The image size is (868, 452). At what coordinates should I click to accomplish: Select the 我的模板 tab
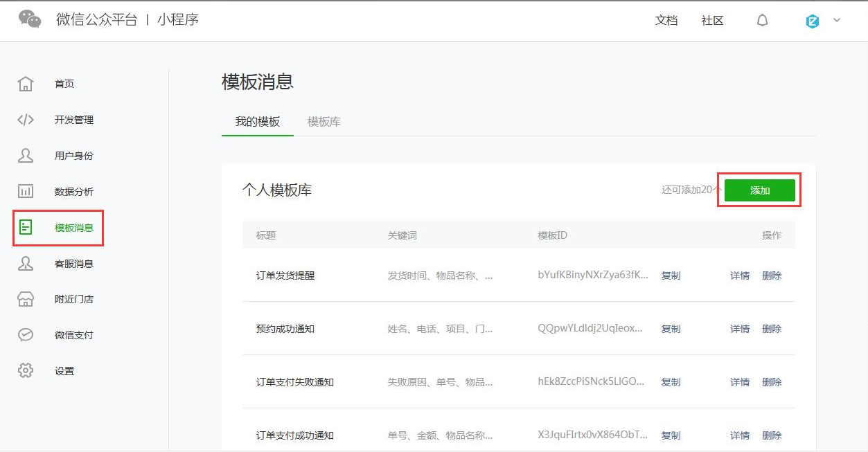257,122
